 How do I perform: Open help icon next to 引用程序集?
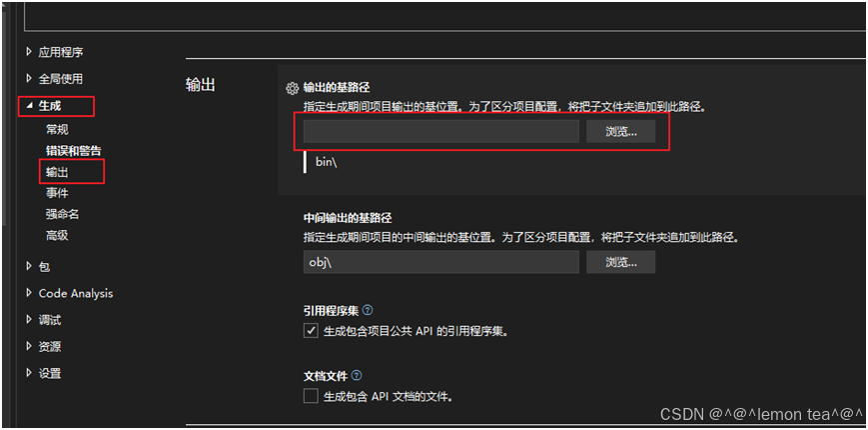(x=367, y=310)
